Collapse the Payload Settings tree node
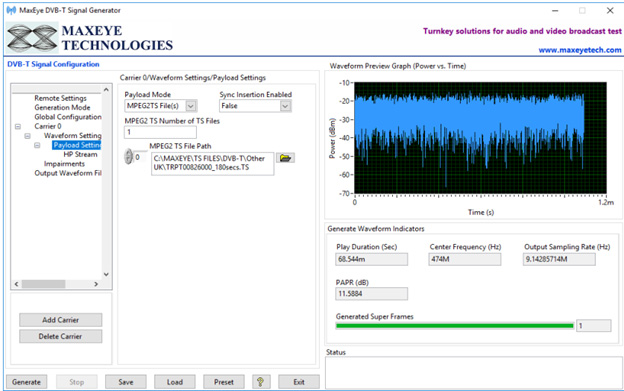The height and width of the screenshot is (391, 624). pyautogui.click(x=37, y=145)
